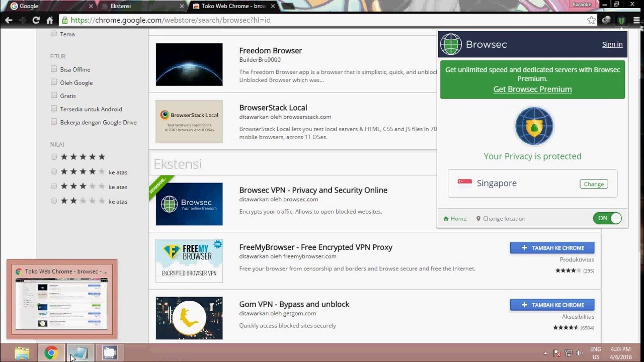This screenshot has width=644, height=362.
Task: Open the Gom VPN extension thumbnail
Action: [189, 318]
